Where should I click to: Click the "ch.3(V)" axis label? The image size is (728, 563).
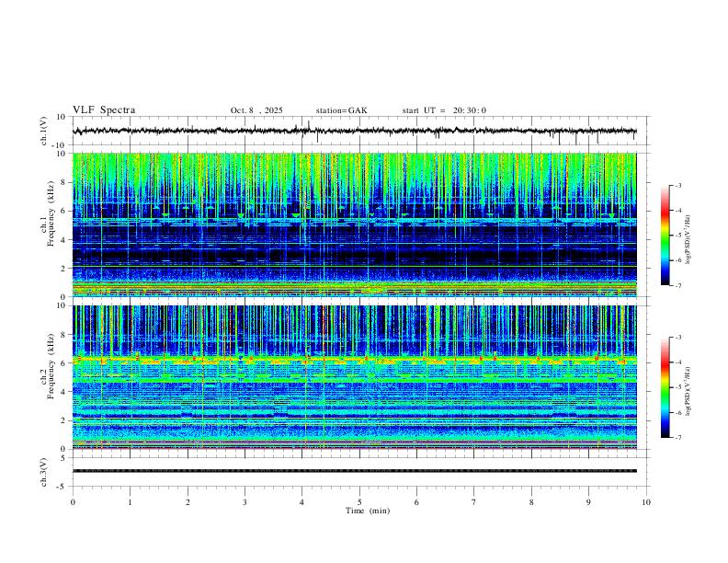44,472
